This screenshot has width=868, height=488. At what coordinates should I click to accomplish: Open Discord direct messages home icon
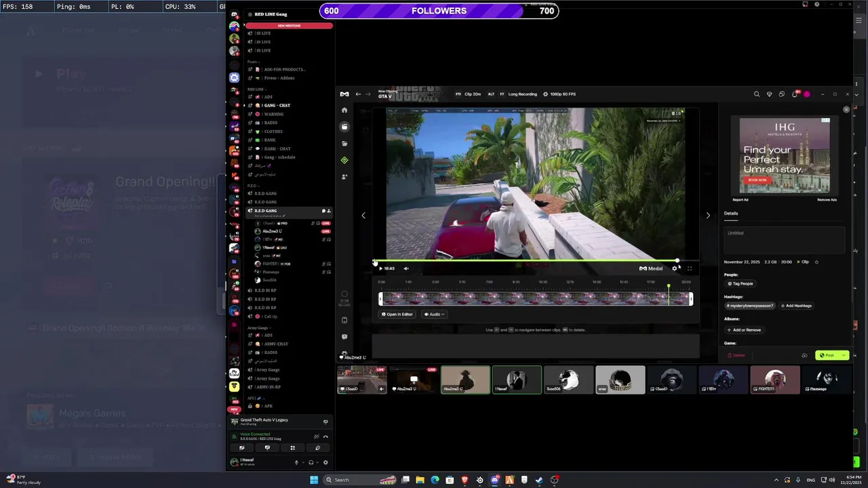tap(235, 14)
